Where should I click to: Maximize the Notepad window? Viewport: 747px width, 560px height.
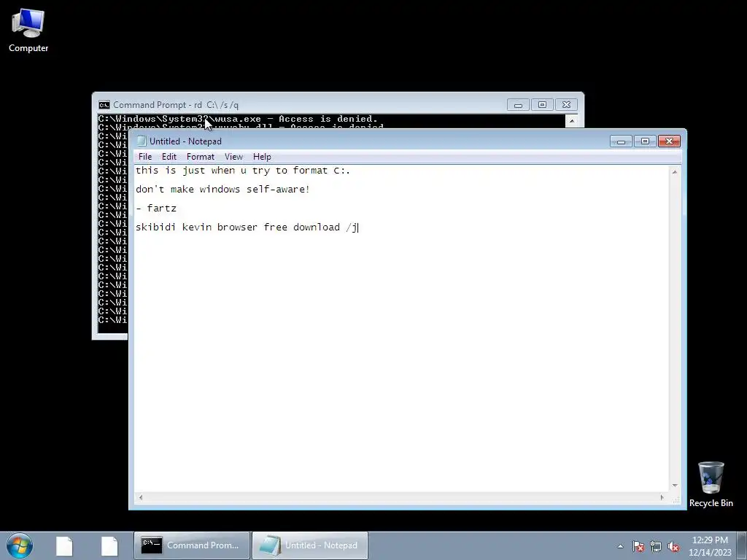(645, 141)
